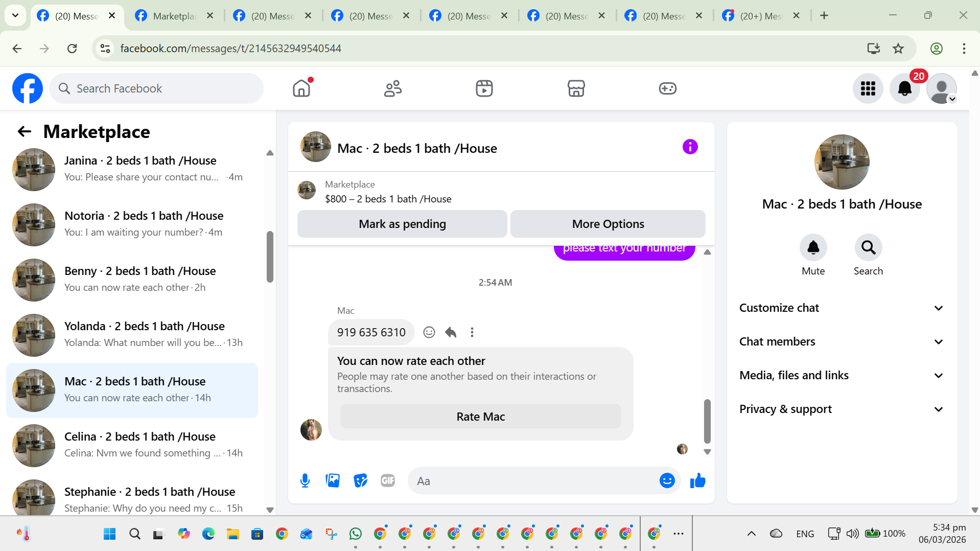
Task: Click the Rate Mac button
Action: coord(480,417)
